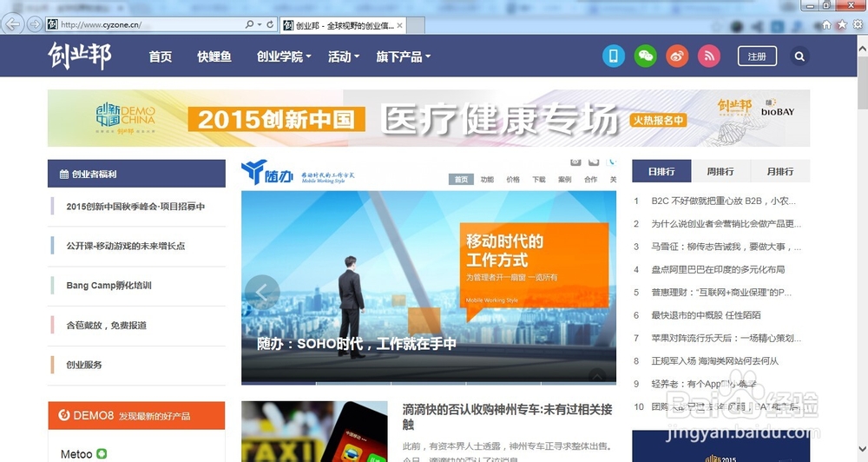
Task: Open the browser home icon
Action: pyautogui.click(x=826, y=24)
